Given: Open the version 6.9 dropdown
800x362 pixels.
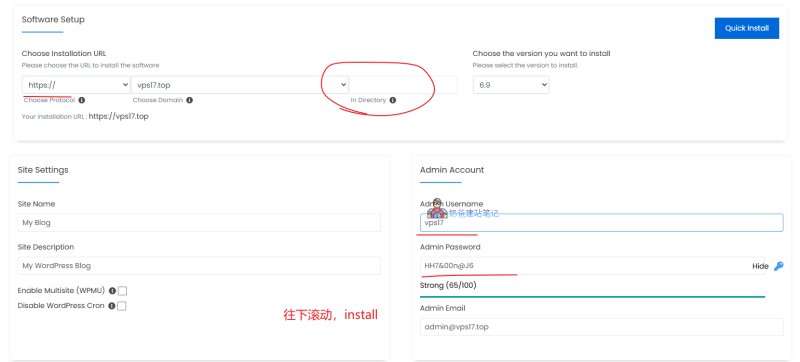Looking at the screenshot, I should coord(511,85).
